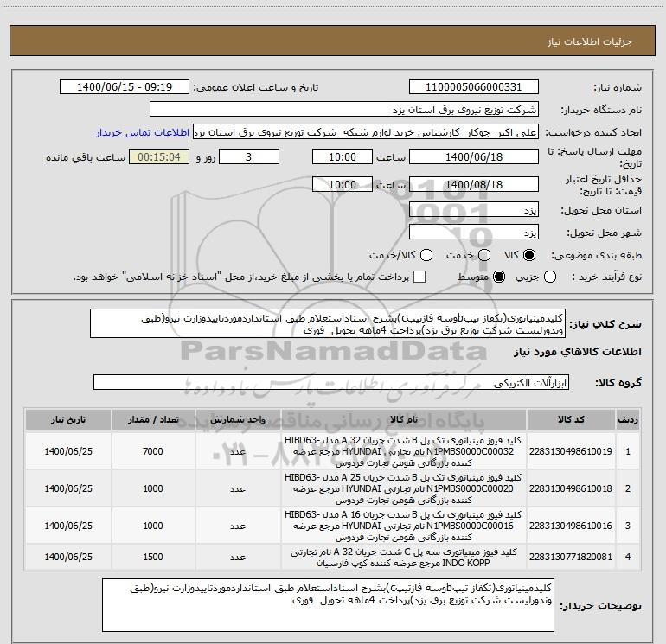Select the خدمت radio button
This screenshot has width=666, height=644.
click(x=484, y=255)
